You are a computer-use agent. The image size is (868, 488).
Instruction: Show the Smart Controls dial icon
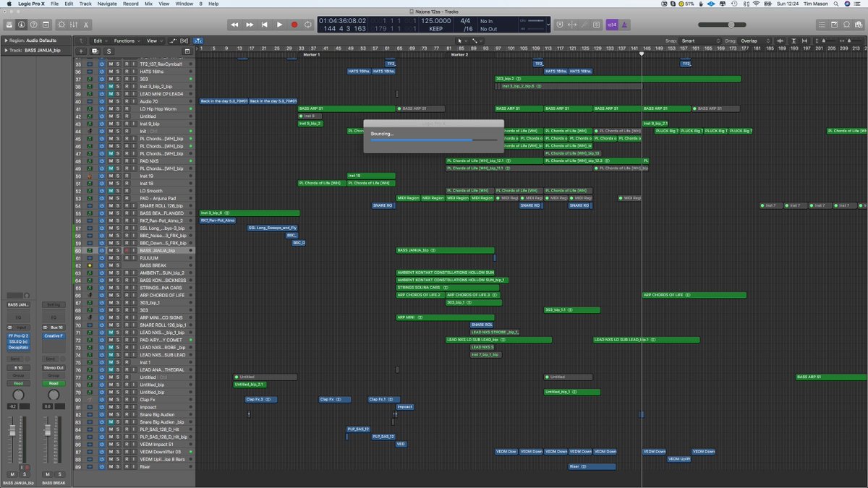pyautogui.click(x=60, y=25)
